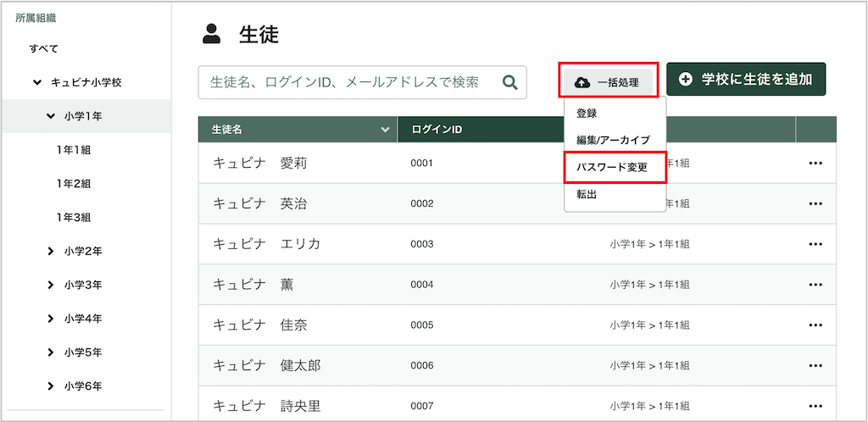Viewport: 868px width, 422px height.
Task: Open more options for キュビナ 健太郎
Action: 815,365
